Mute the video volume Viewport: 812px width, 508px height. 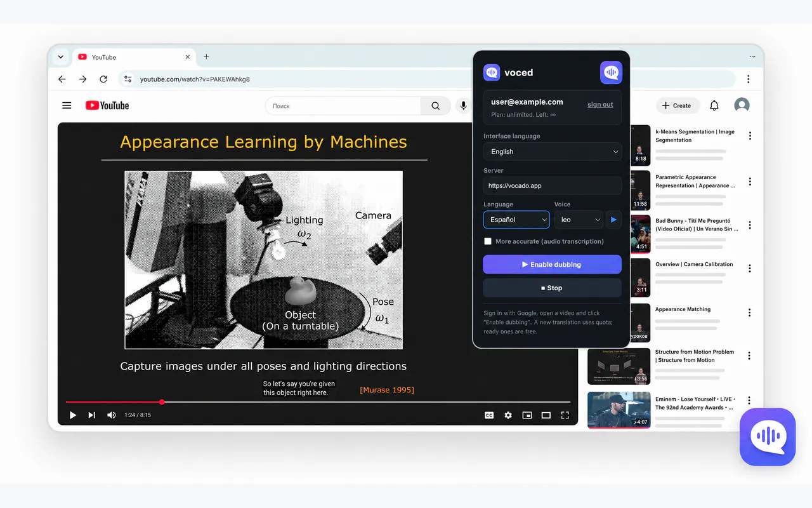[112, 415]
